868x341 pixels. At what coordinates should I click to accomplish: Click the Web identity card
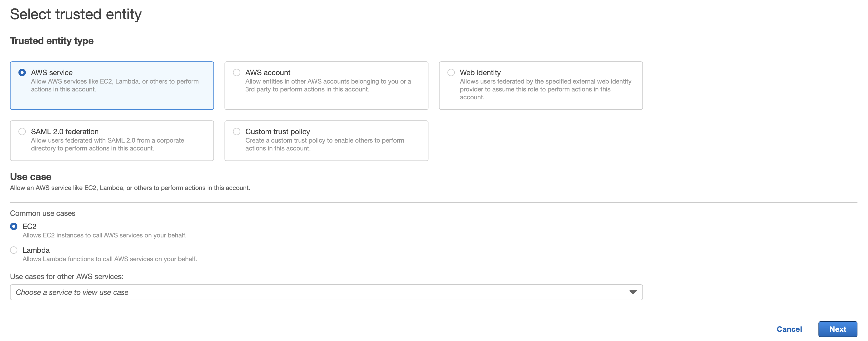tap(541, 86)
